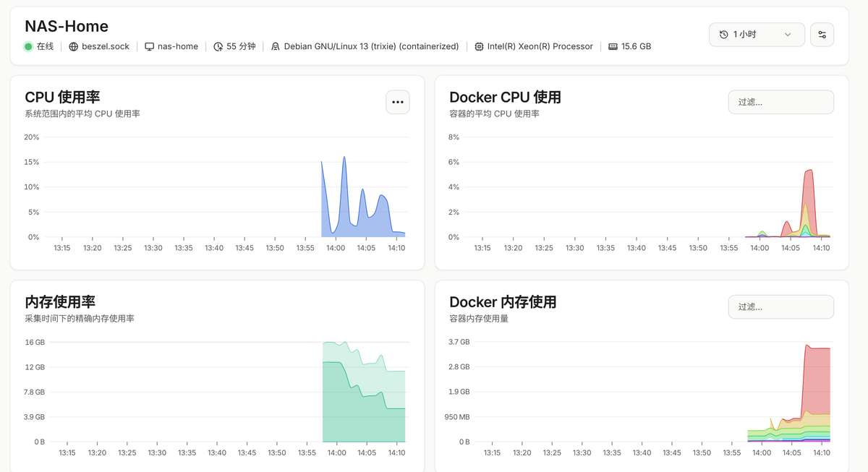Click the 20% label on CPU 使用率 axis
This screenshot has width=868, height=472.
tap(32, 137)
